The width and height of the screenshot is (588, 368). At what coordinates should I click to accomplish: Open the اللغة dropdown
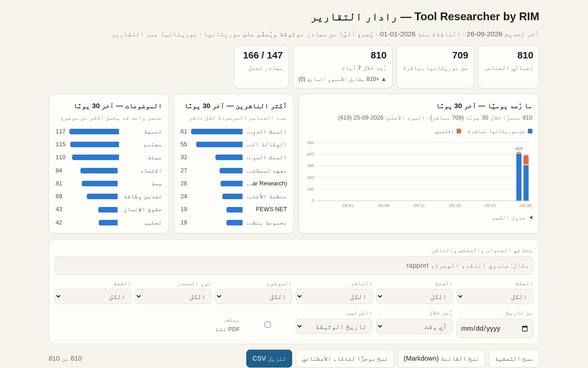[x=93, y=297]
